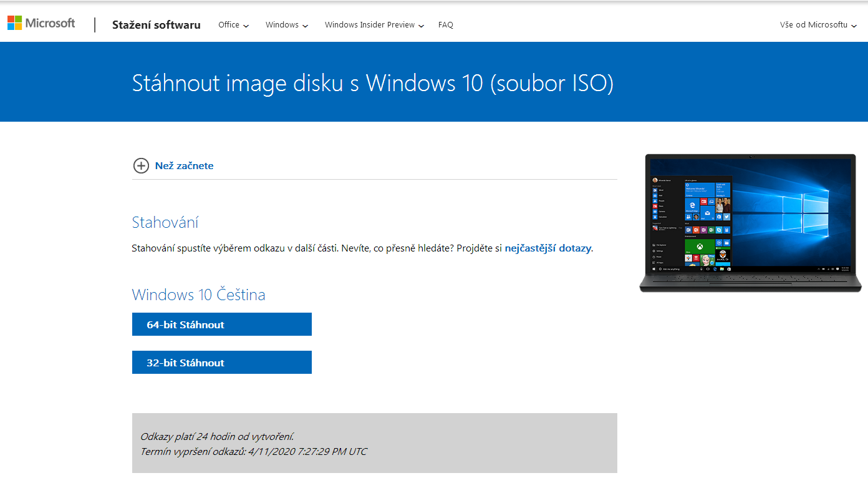This screenshot has width=868, height=493.
Task: Expand the Než začnete section
Action: tap(184, 166)
